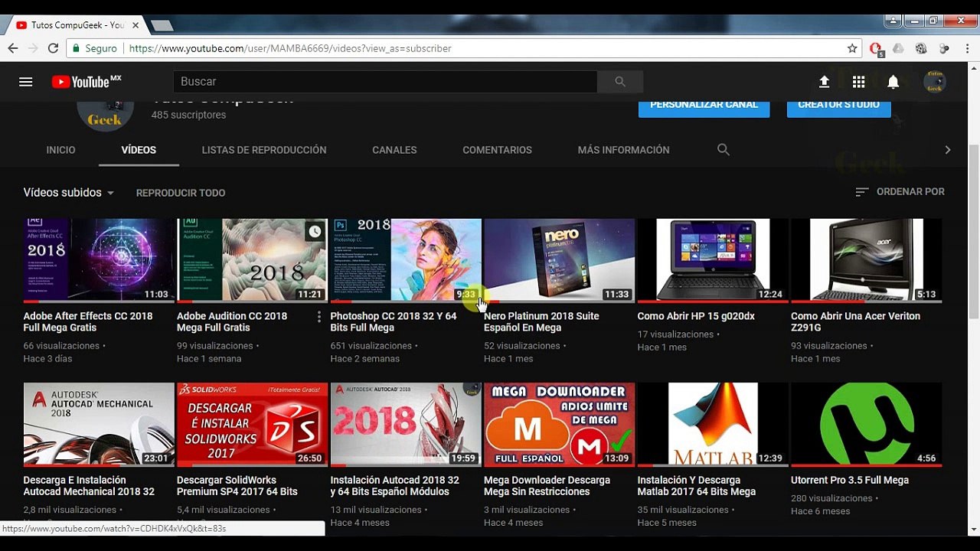The width and height of the screenshot is (980, 551).
Task: Open the notifications bell
Action: point(893,82)
